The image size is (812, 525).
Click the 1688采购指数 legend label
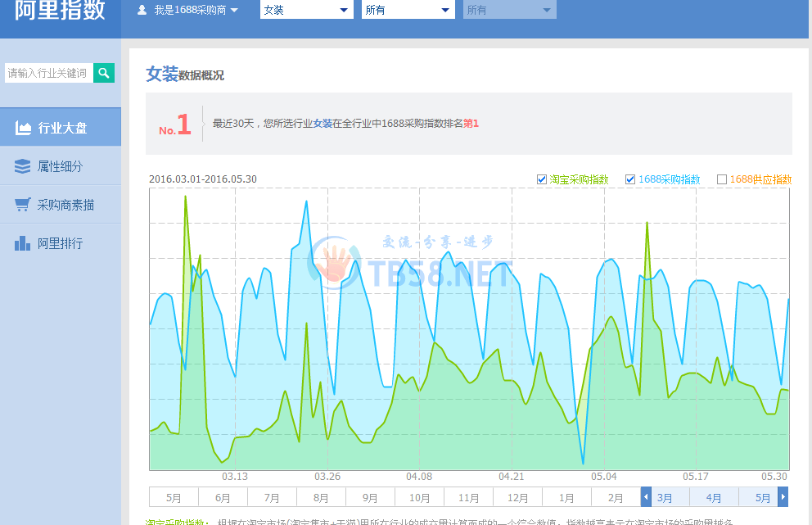point(669,179)
